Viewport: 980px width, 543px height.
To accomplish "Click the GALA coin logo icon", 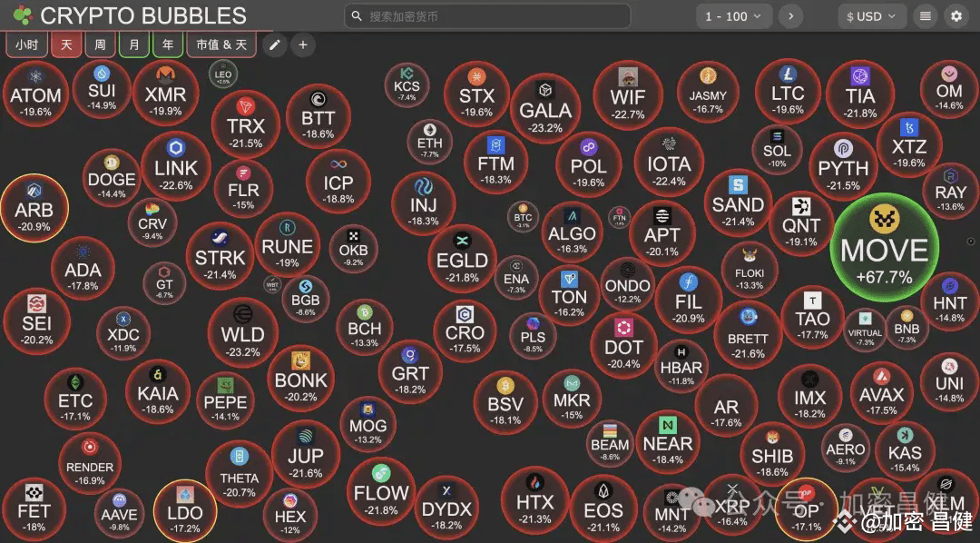I will click(x=545, y=91).
